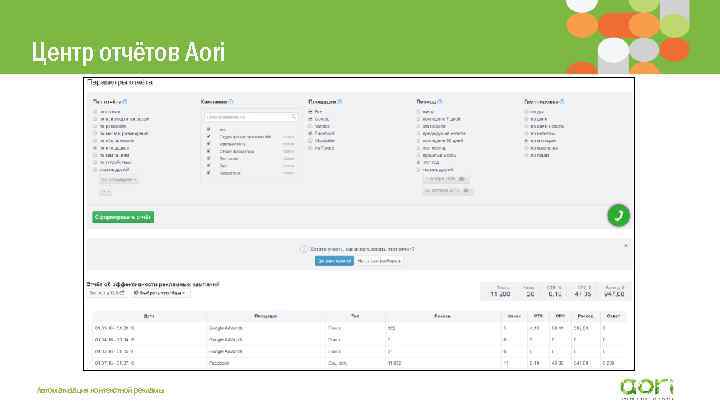
Task: Click the green Сформировать отчёт button
Action: pos(123,217)
